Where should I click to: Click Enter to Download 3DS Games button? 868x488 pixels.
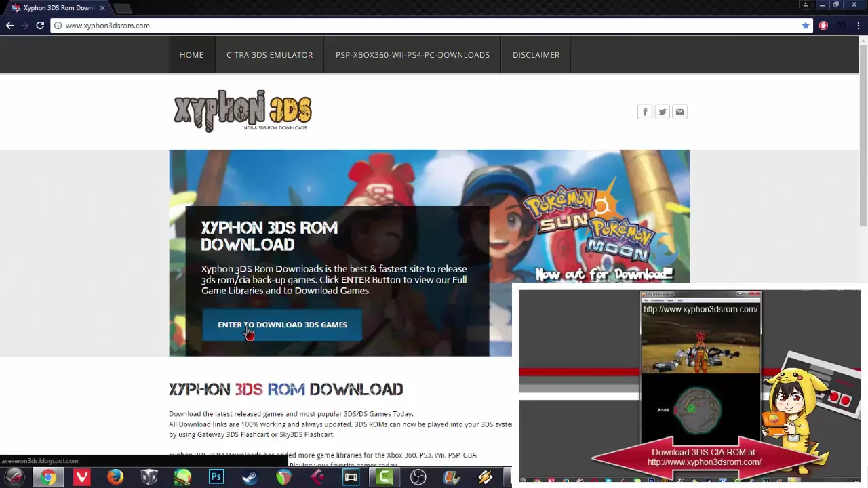(x=282, y=325)
